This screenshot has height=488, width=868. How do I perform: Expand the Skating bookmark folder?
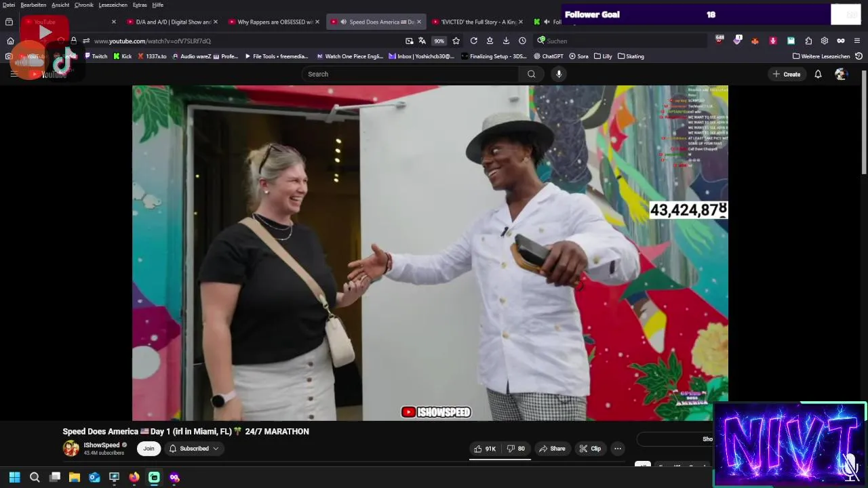point(631,56)
